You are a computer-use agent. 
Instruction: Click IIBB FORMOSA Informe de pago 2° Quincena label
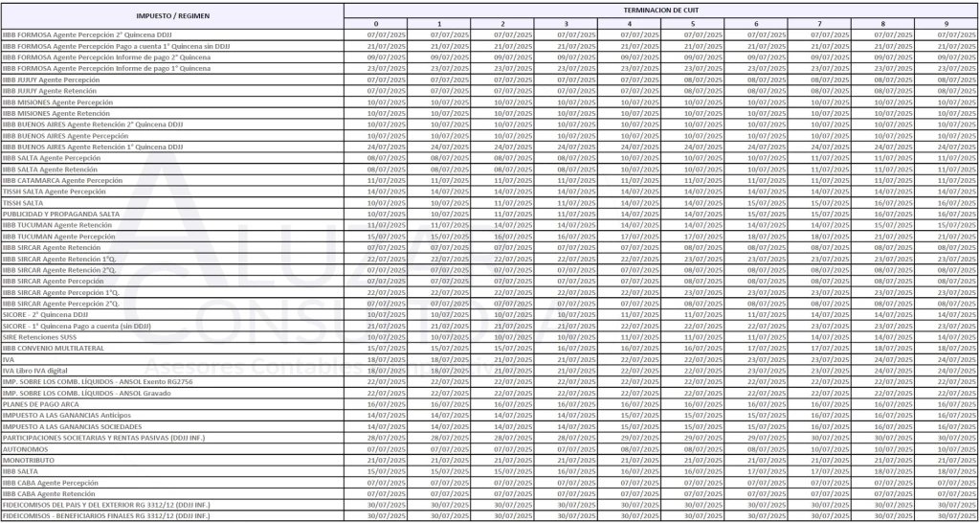pos(106,57)
